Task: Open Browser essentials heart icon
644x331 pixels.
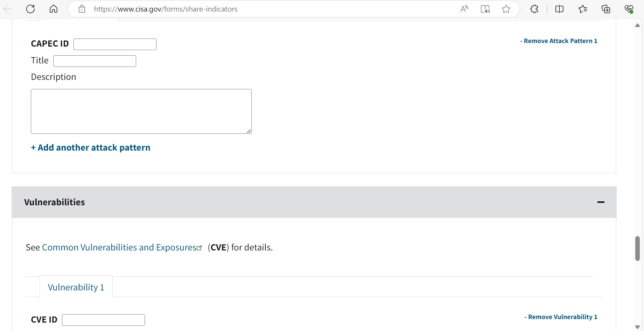Action: (629, 9)
